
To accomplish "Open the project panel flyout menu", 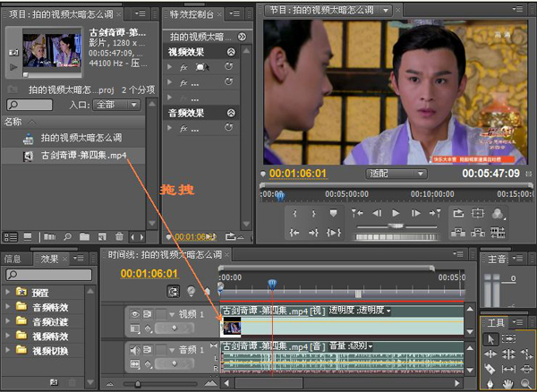I will [141, 13].
